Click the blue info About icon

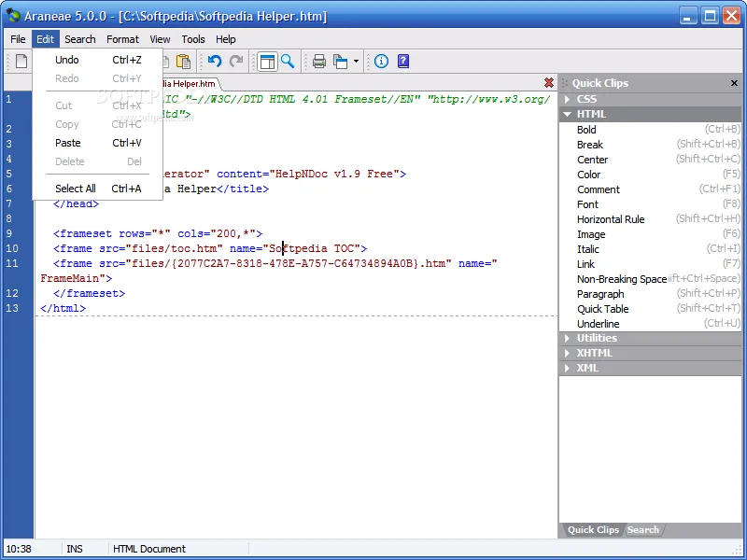[381, 61]
